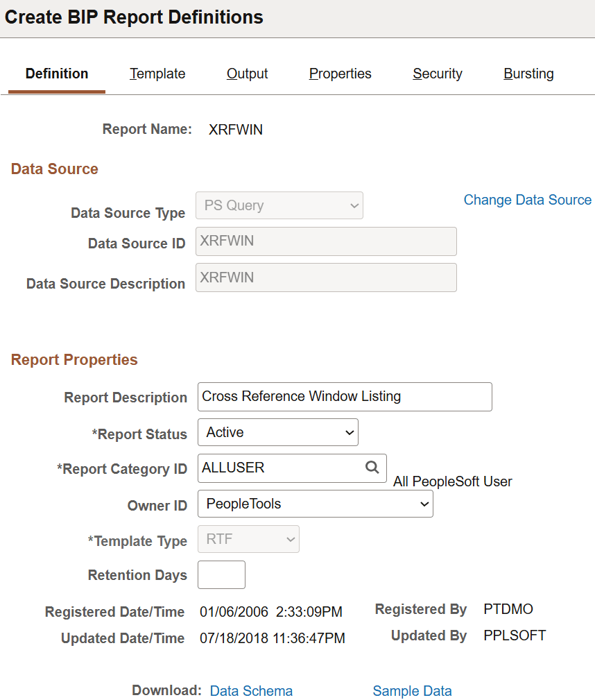Viewport: 595px width, 700px height.
Task: Select the Properties tab
Action: [340, 74]
